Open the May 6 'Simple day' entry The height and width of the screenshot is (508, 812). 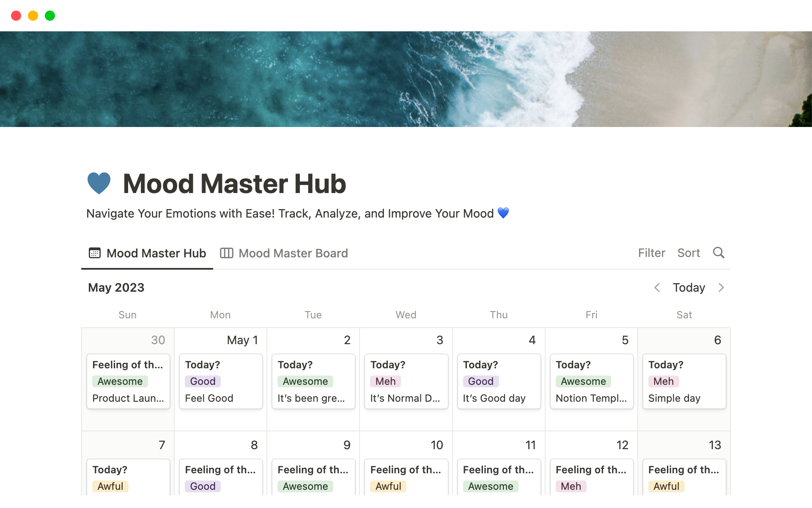click(x=684, y=381)
